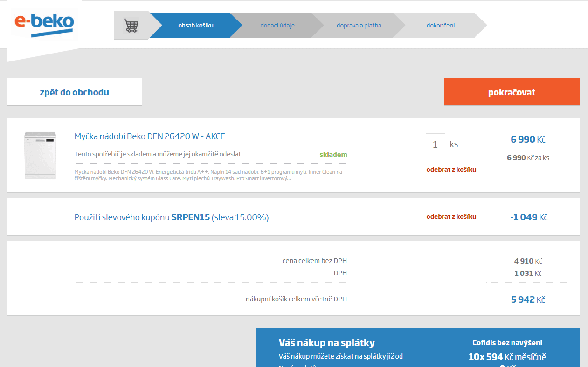Screen dimensions: 588x367
Task: Click the orange 'pokračovat' button
Action: tap(512, 92)
